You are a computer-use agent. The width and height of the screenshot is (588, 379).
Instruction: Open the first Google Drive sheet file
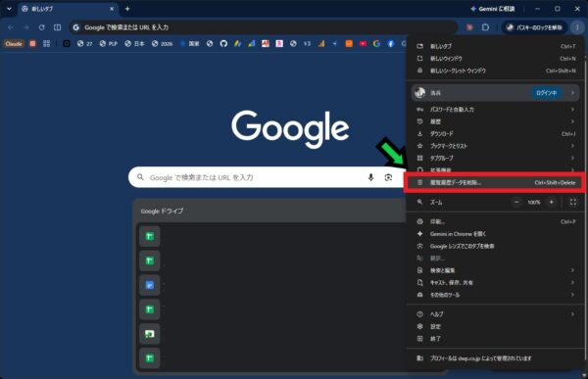(x=150, y=236)
